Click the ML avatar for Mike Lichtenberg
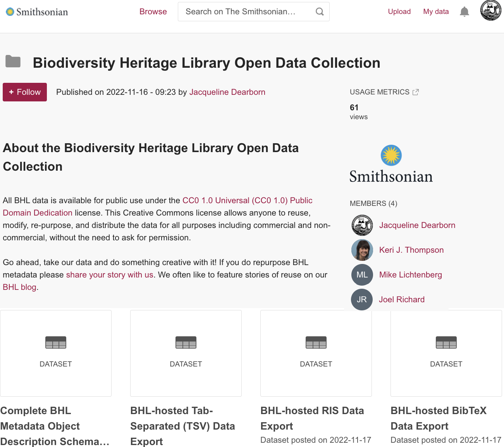The image size is (504, 447). pos(362,275)
